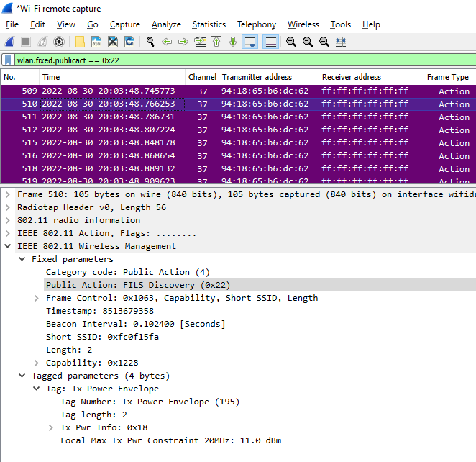Open the Statistics menu
Viewport: 476px width, 462px height.
click(x=209, y=24)
